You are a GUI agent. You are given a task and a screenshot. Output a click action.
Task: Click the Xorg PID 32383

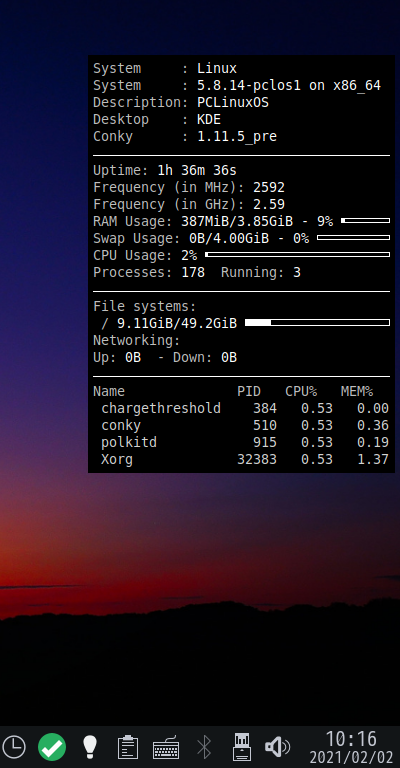pos(257,459)
